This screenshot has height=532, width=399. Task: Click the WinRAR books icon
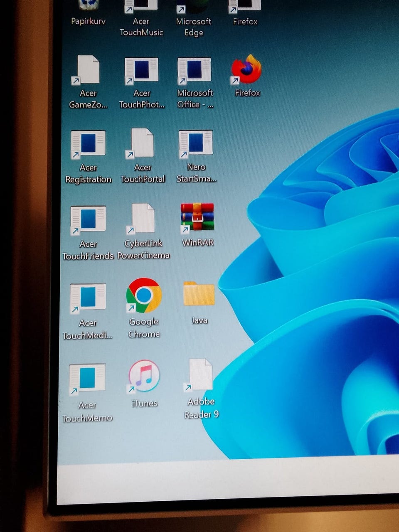coord(197,217)
